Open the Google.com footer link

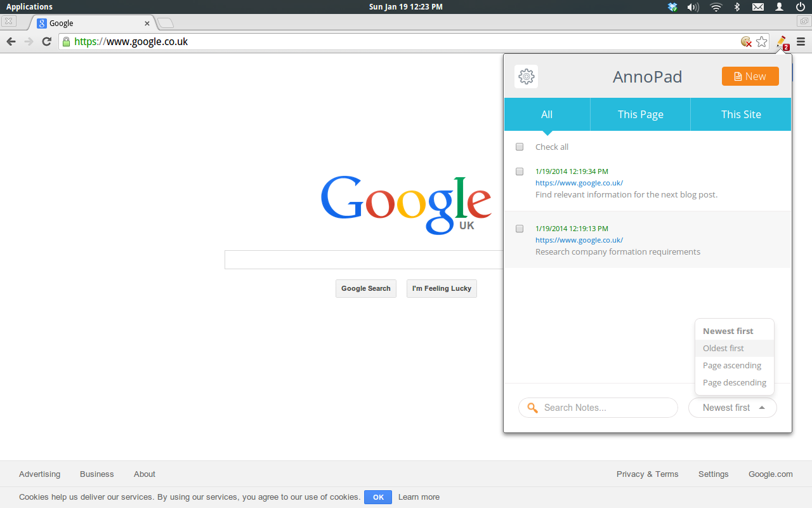tap(771, 474)
